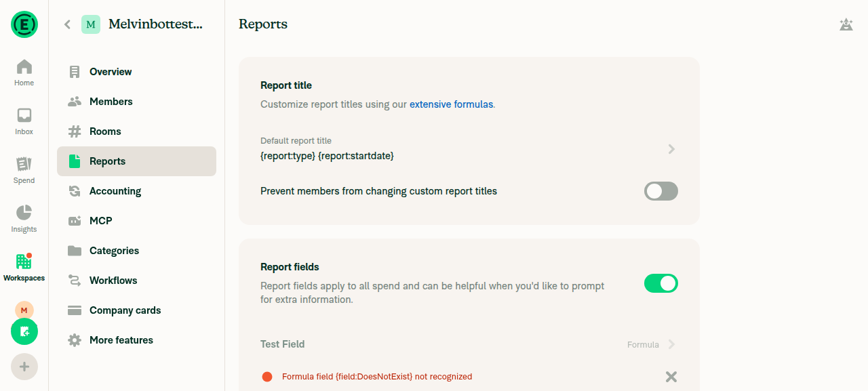Image resolution: width=868 pixels, height=391 pixels.
Task: Select the Workspaces building icon
Action: point(24,262)
